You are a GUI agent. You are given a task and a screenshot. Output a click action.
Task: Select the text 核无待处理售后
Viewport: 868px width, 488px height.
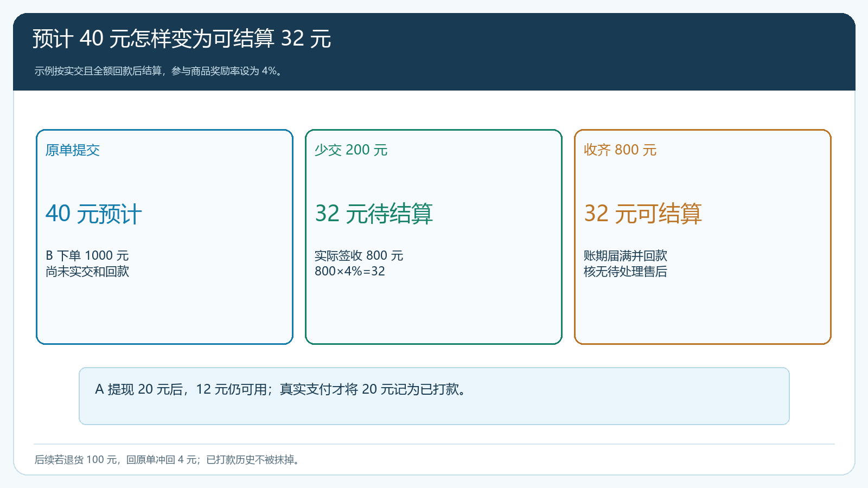626,271
